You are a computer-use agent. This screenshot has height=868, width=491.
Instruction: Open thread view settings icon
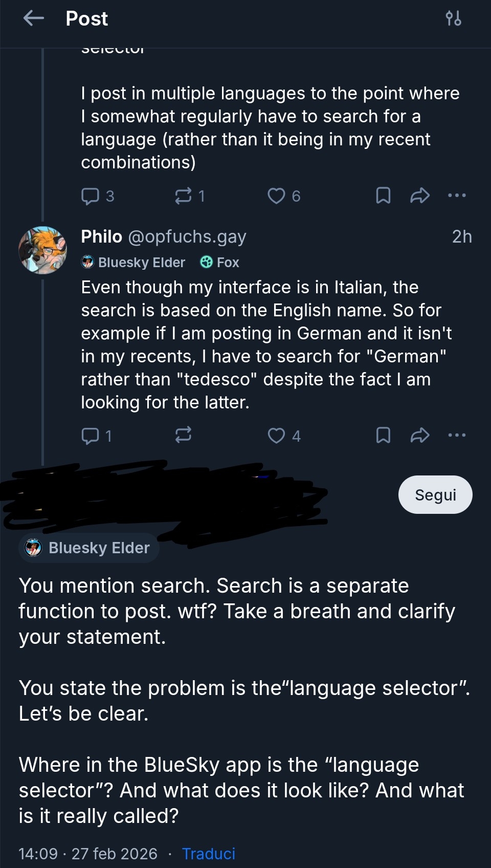point(453,19)
